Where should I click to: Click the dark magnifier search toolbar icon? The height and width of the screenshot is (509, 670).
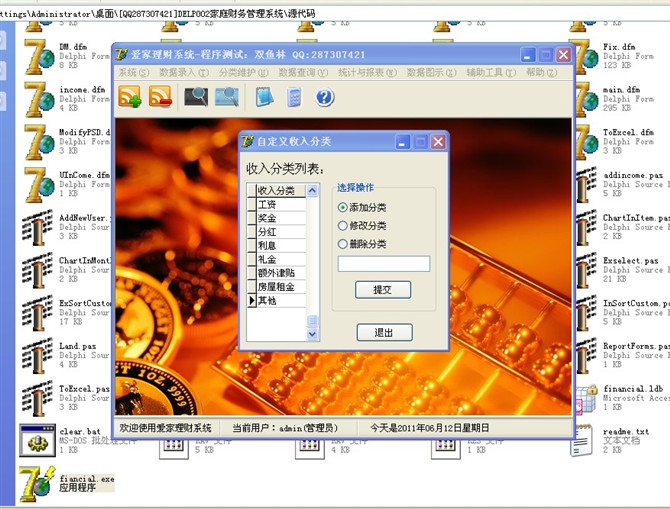(196, 97)
